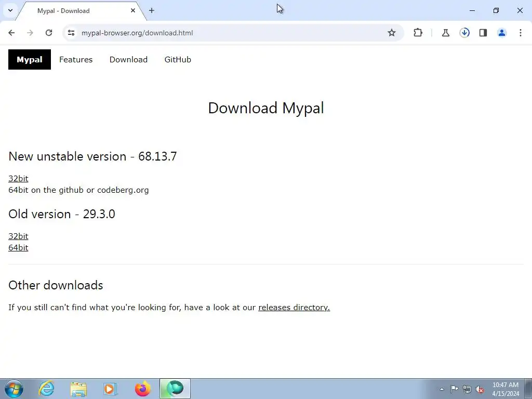Show hidden system tray icons
532x399 pixels.
click(x=442, y=389)
